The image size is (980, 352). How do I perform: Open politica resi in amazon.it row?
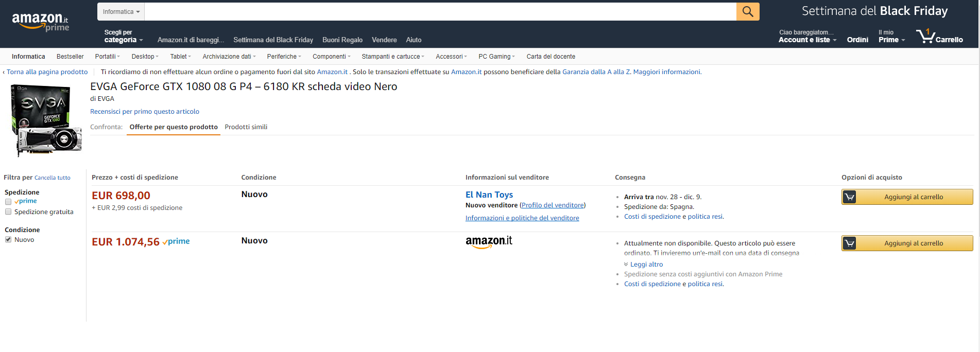(x=705, y=284)
